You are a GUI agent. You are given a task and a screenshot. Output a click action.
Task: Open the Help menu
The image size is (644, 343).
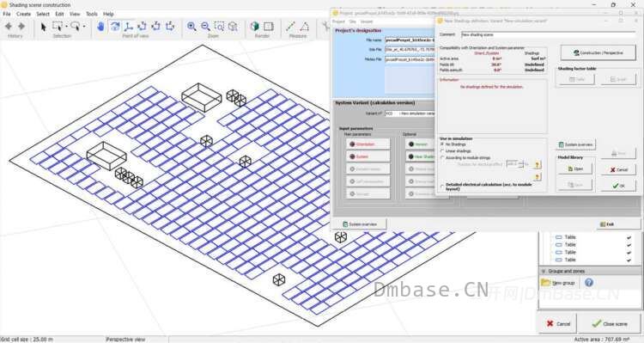(x=108, y=14)
